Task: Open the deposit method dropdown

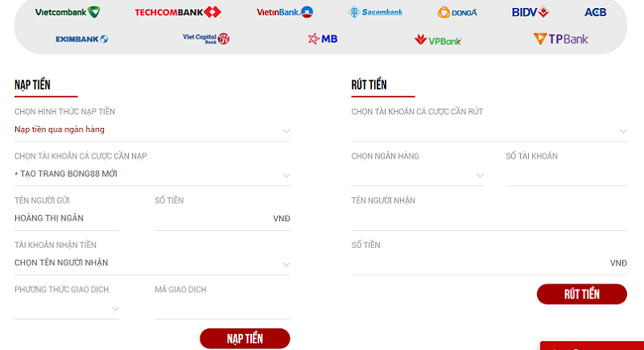Action: [152, 130]
